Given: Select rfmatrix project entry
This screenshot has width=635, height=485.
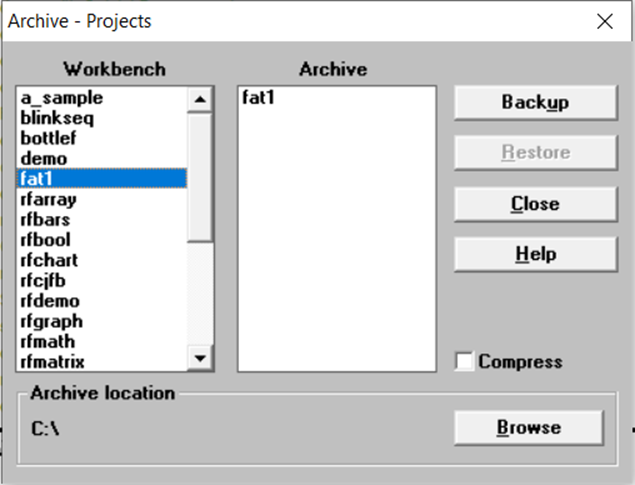Looking at the screenshot, I should coord(102,362).
